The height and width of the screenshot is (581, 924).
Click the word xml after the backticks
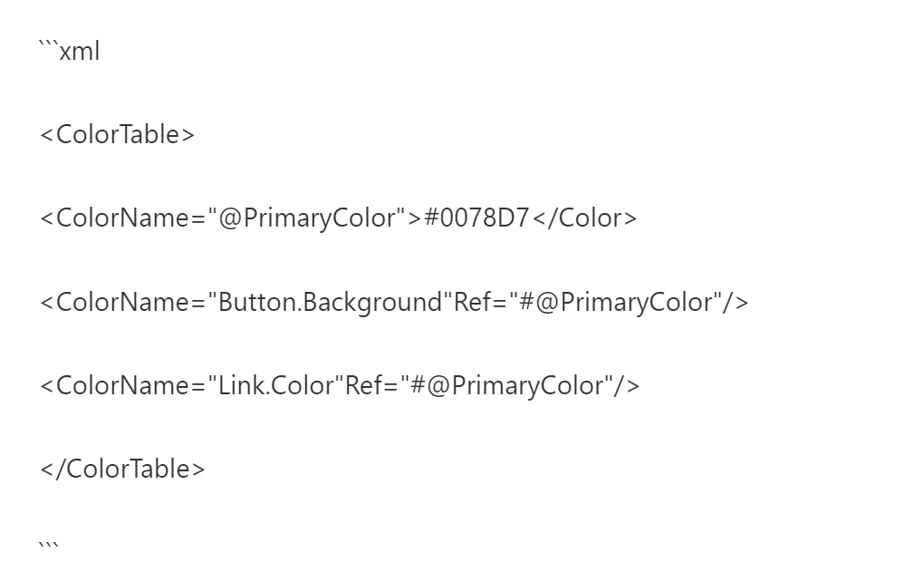pos(80,52)
